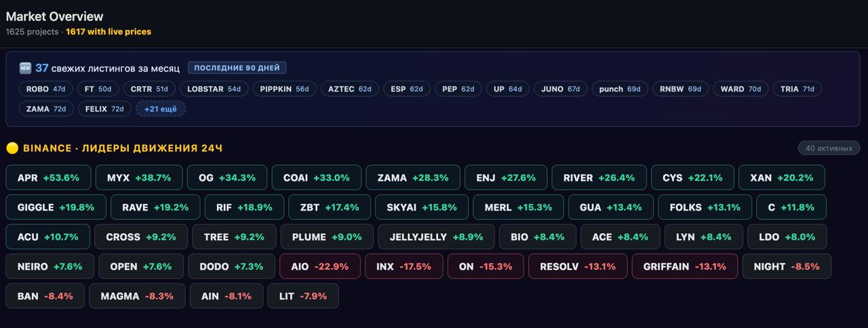Select the ПОСЛЕДНИЕ 90 ДНЕЙ filter badge
Viewport: 868px width, 328px height.
[x=237, y=68]
